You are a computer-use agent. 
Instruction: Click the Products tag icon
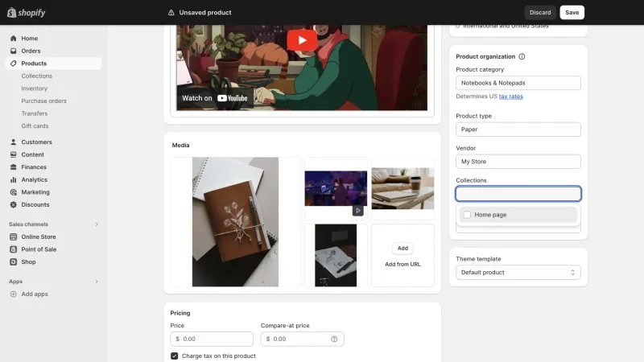[13, 64]
